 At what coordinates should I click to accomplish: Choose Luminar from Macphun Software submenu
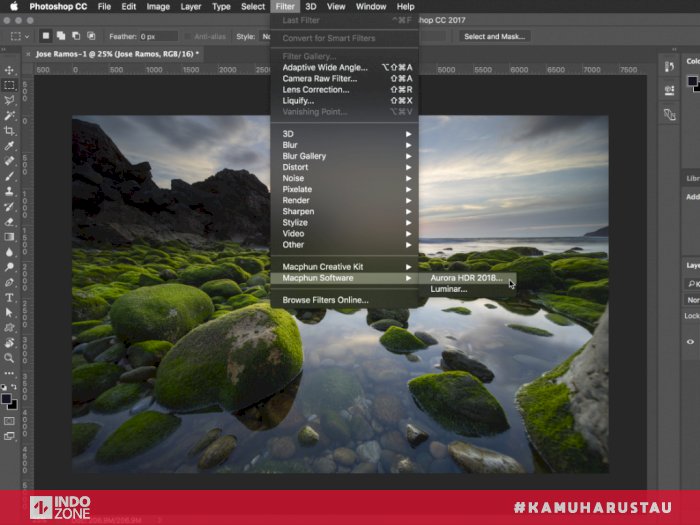pos(467,289)
